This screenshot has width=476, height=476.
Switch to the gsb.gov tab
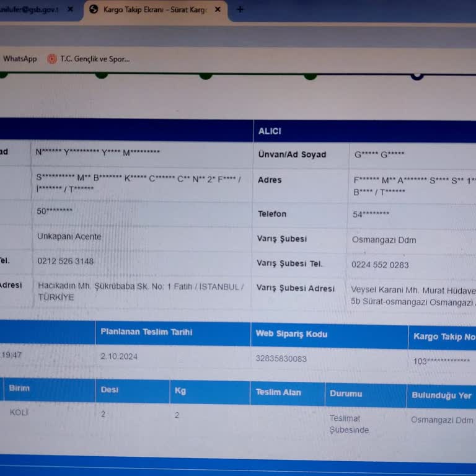tap(29, 10)
